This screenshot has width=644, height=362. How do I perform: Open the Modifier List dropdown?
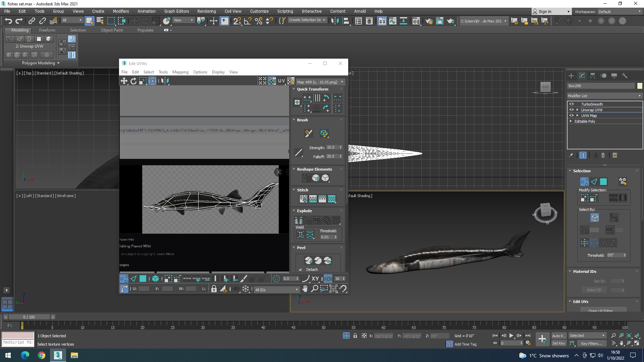pyautogui.click(x=604, y=96)
